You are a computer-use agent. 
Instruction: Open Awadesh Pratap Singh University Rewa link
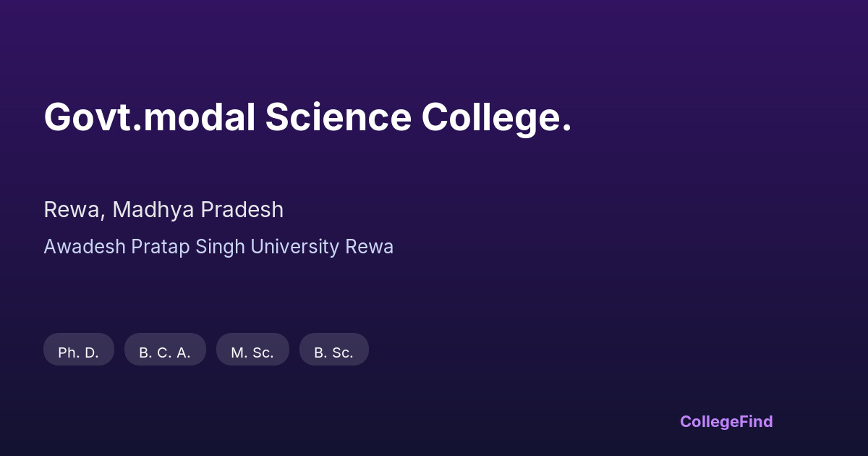[x=218, y=247]
